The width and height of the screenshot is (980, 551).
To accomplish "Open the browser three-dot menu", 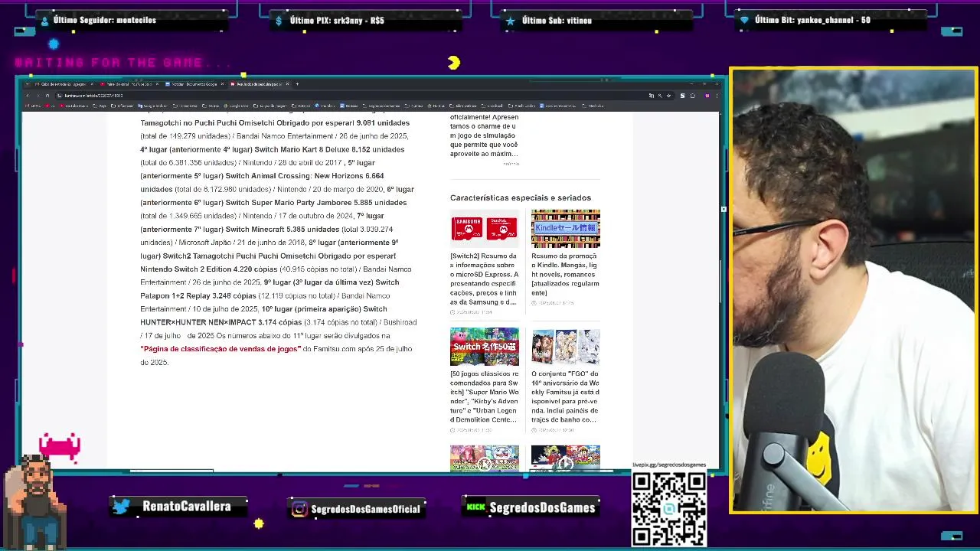I will [x=717, y=96].
